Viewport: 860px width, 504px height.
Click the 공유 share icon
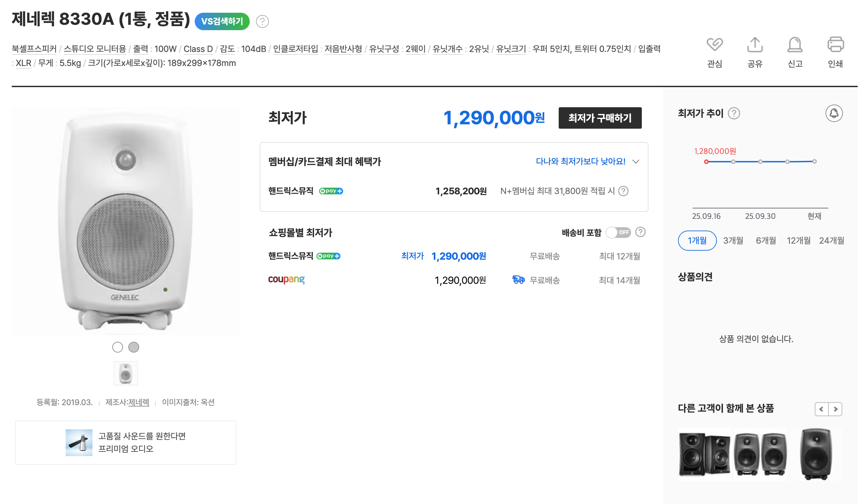[x=754, y=45]
